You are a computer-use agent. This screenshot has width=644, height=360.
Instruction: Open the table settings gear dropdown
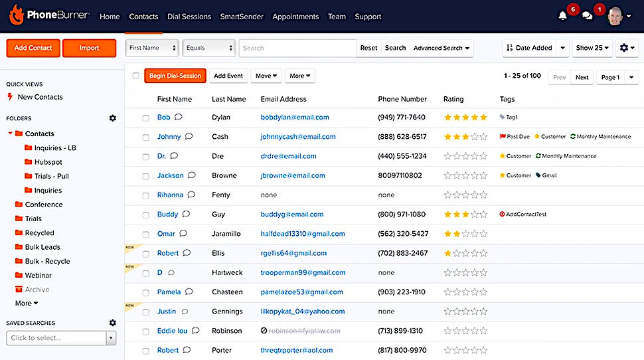point(627,48)
